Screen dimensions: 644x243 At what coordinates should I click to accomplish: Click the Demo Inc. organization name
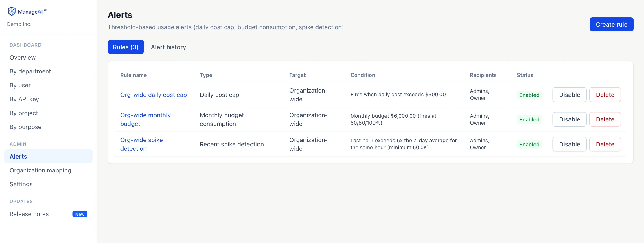click(x=19, y=24)
